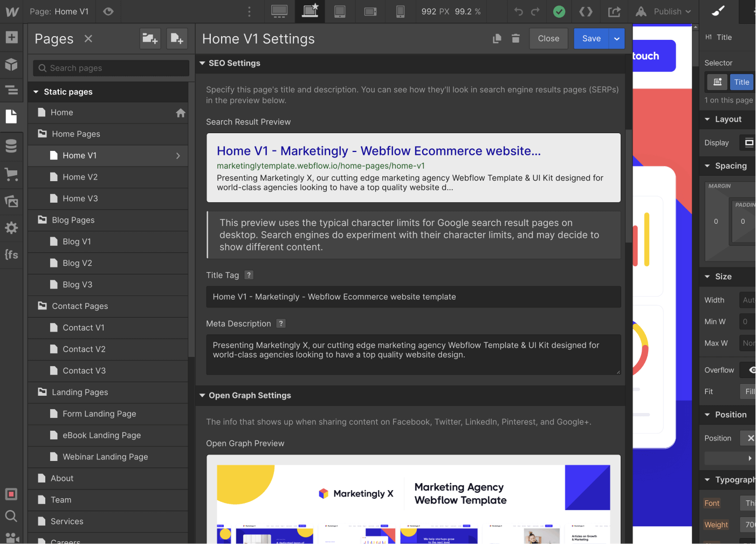The image size is (756, 544).
Task: Open the CMS Collections database icon
Action: 11,146
